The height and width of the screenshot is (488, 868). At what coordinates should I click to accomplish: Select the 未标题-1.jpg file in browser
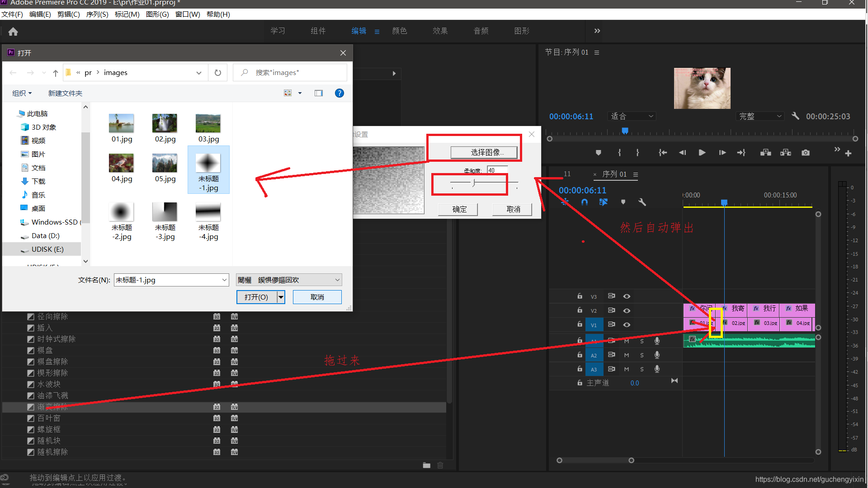click(x=208, y=169)
